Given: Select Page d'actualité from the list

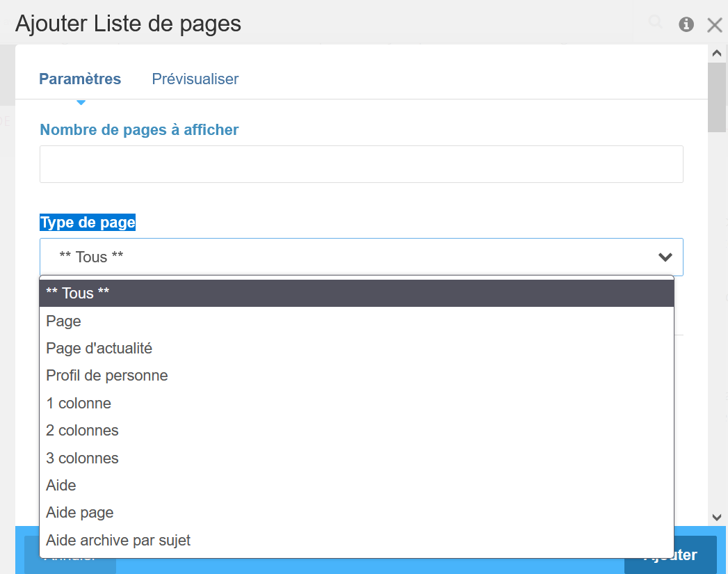Looking at the screenshot, I should 356,349.
